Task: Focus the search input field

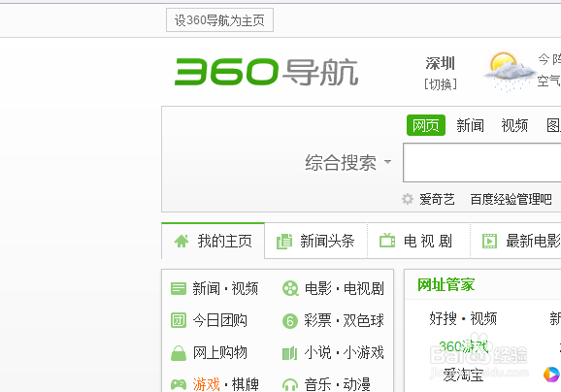Action: (x=482, y=162)
